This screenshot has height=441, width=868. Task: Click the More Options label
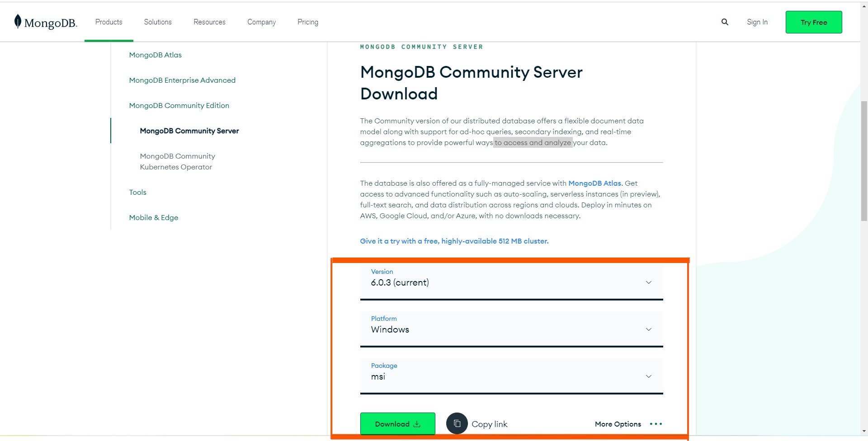(618, 424)
